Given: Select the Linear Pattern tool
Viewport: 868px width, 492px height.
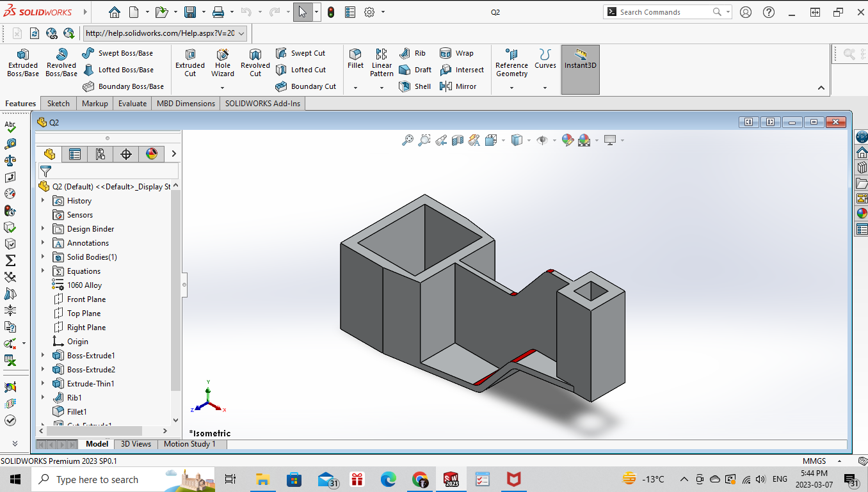Looking at the screenshot, I should (382, 63).
